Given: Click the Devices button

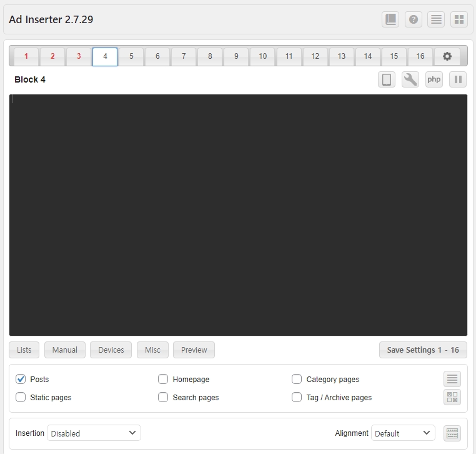Looking at the screenshot, I should (111, 350).
